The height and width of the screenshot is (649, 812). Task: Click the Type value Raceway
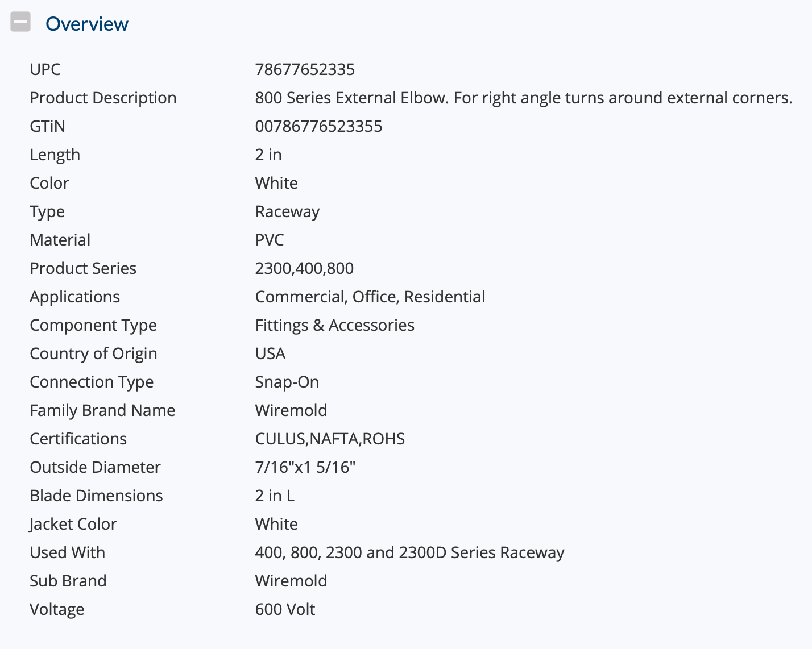287,211
